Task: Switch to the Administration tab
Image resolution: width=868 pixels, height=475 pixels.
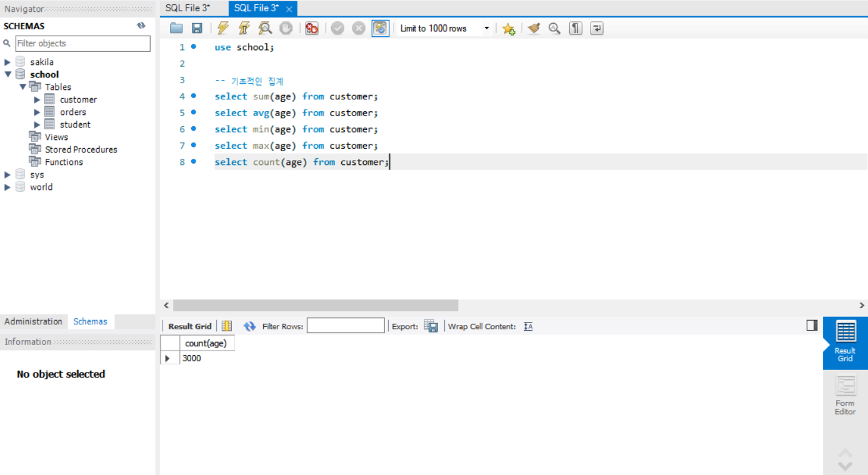Action: (x=34, y=321)
